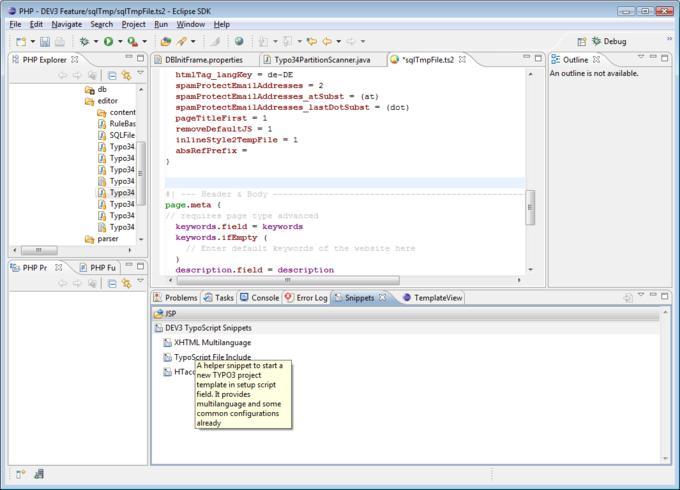Open the Outline view menu triangle
This screenshot has width=680, height=490.
[x=641, y=57]
